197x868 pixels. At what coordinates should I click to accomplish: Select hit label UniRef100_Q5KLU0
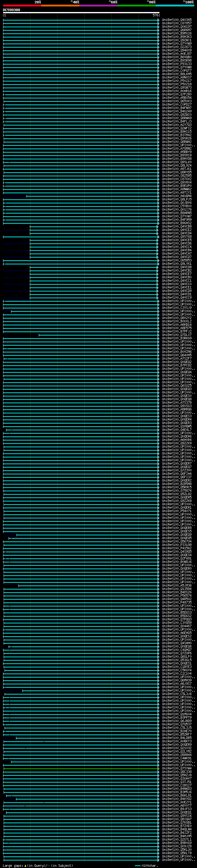177,850
